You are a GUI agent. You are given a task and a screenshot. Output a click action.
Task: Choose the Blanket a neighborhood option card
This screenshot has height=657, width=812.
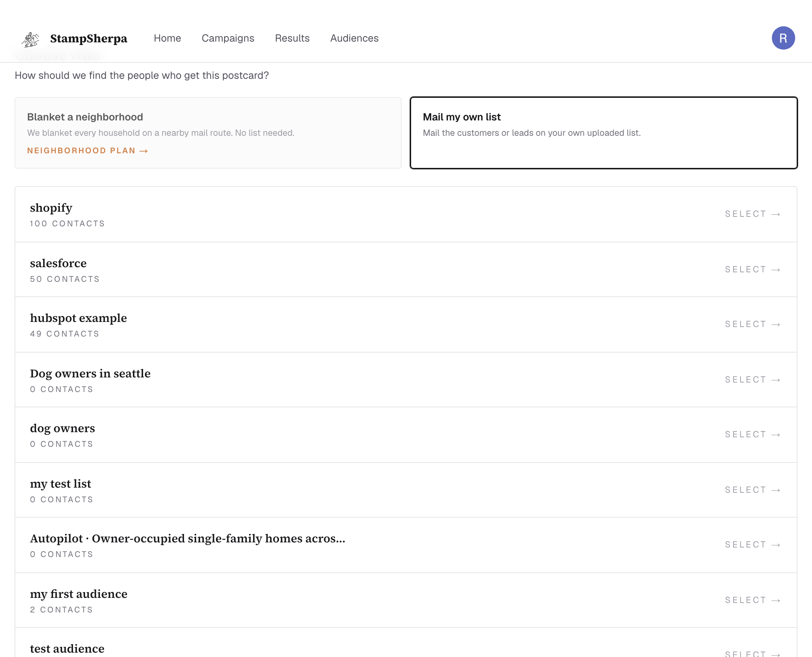click(208, 133)
